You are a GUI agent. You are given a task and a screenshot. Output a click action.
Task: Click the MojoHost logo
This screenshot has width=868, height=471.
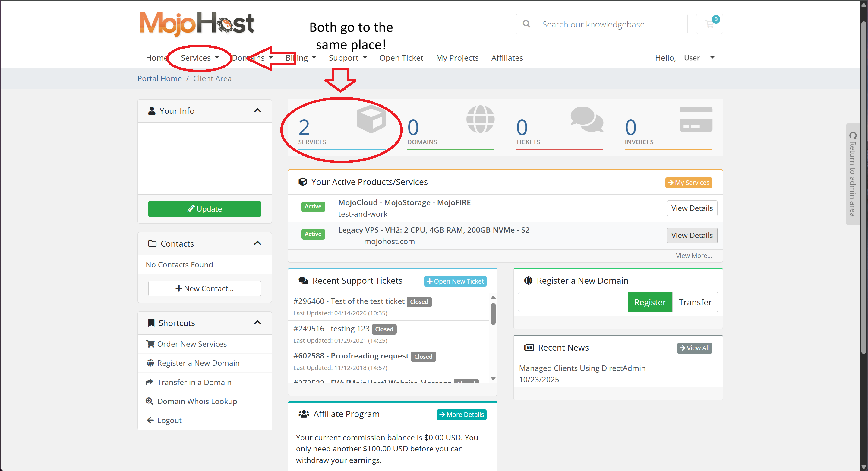pyautogui.click(x=197, y=24)
